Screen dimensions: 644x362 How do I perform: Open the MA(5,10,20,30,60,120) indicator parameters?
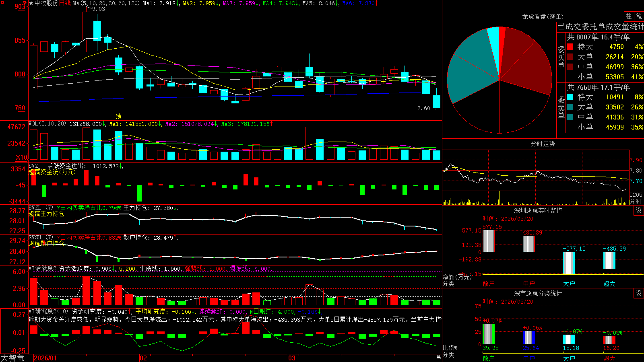(106, 3)
